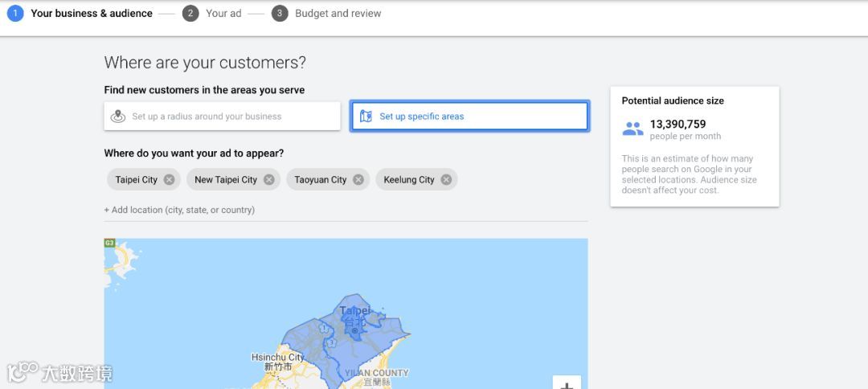Click step 1 circle icon
The height and width of the screenshot is (389, 868).
point(15,14)
